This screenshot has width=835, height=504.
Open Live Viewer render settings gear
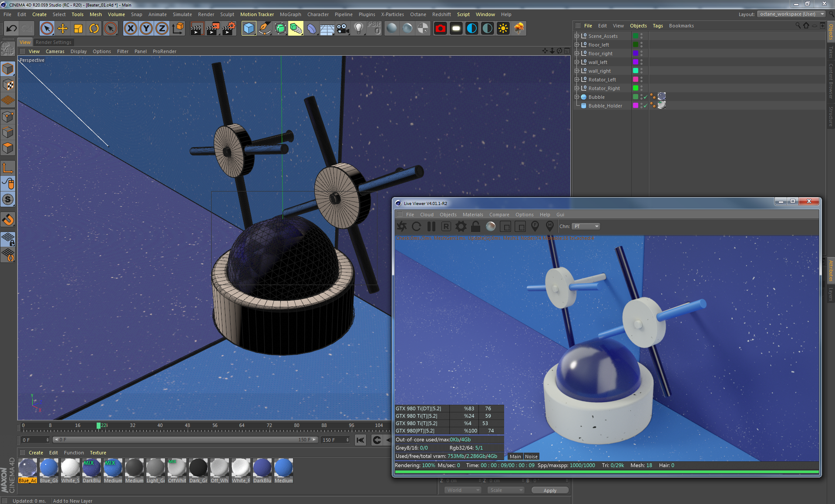(x=460, y=226)
